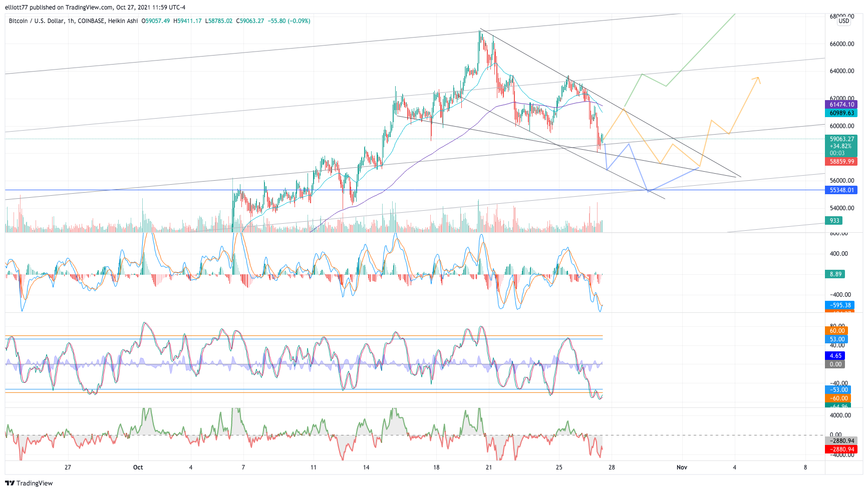Image resolution: width=868 pixels, height=492 pixels.
Task: Click the Oct date label on time axis
Action: (138, 467)
